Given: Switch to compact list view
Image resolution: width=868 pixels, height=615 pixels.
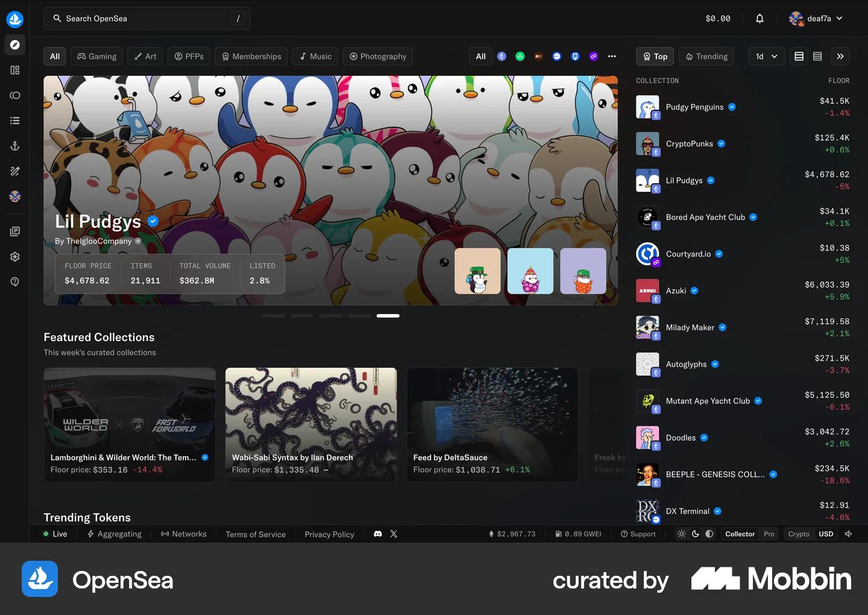Looking at the screenshot, I should (817, 57).
